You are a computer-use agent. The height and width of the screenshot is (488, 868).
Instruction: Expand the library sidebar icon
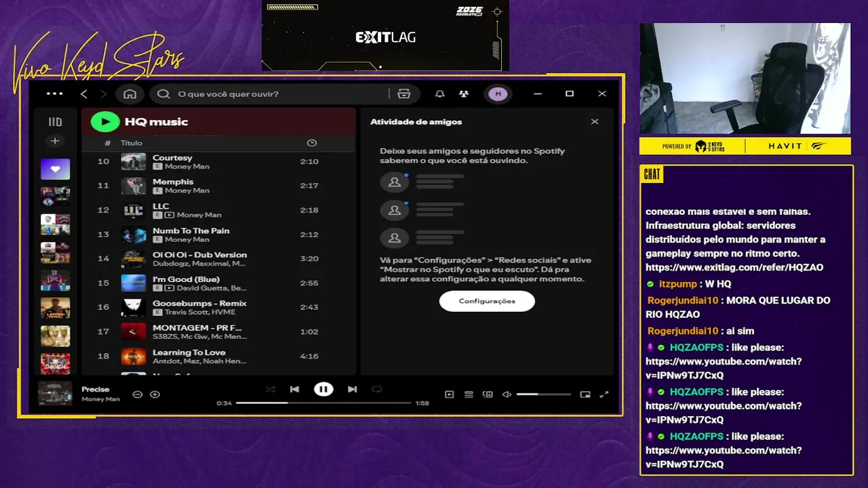point(55,122)
